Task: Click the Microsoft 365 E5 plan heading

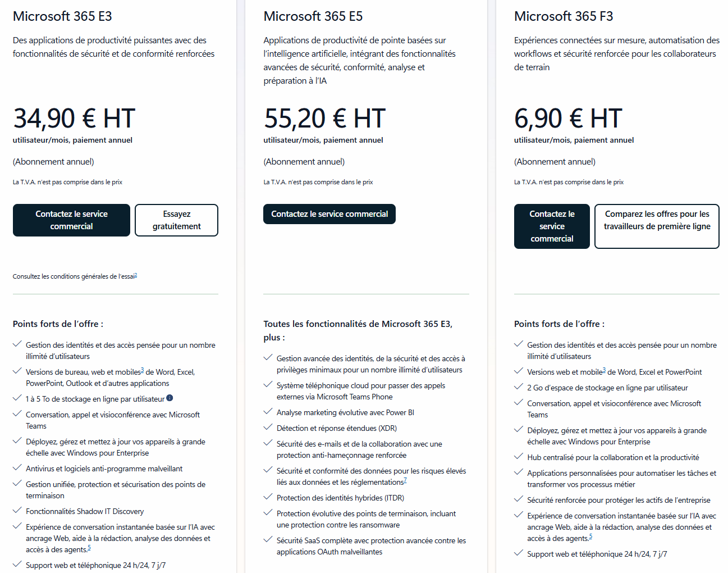Action: tap(313, 16)
